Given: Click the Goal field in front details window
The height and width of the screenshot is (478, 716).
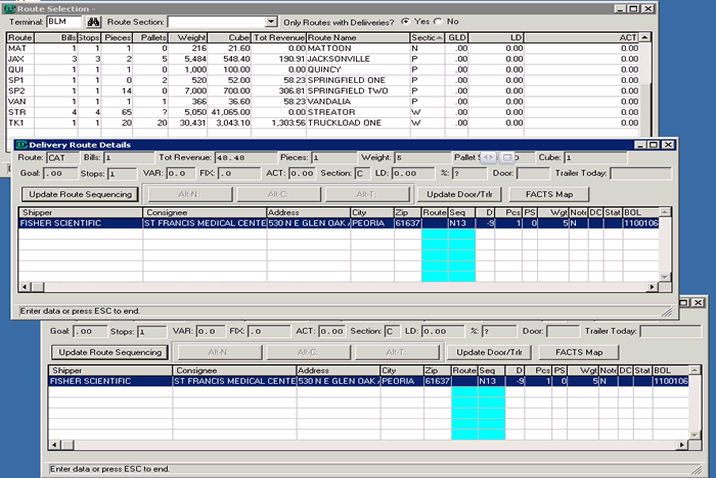Looking at the screenshot, I should click(60, 173).
